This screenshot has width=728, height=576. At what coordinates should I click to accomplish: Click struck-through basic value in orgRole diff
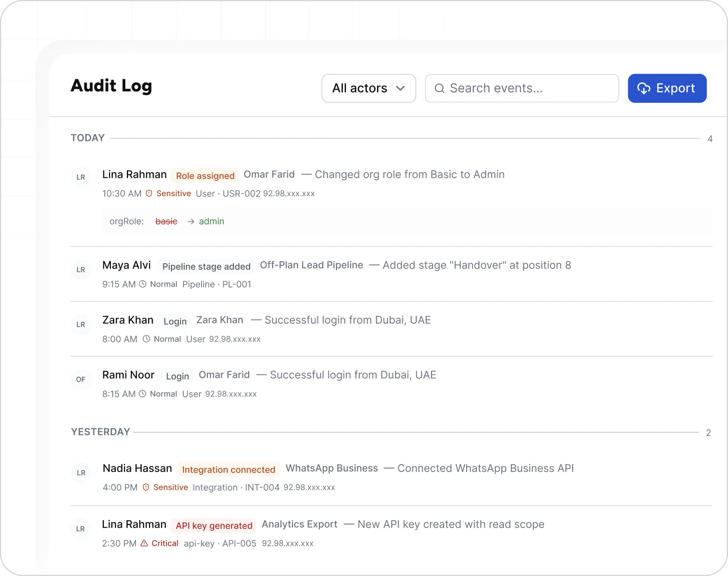[166, 221]
